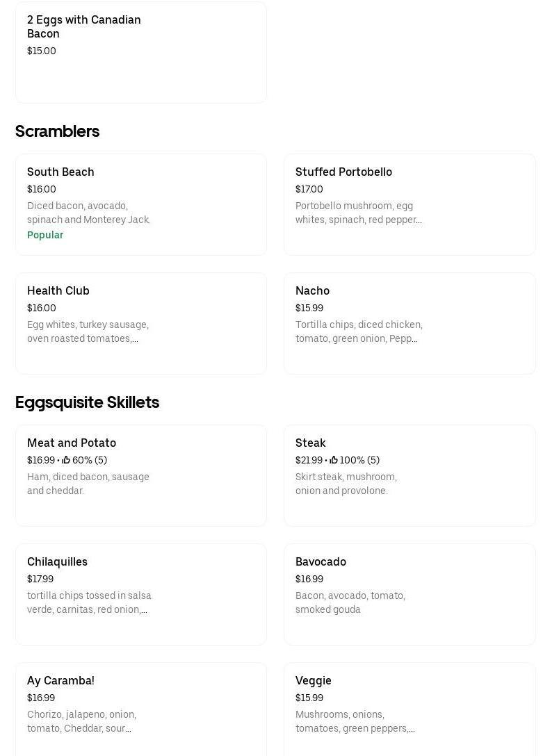
Task: Choose the Nacho scrambler
Action: (312, 290)
